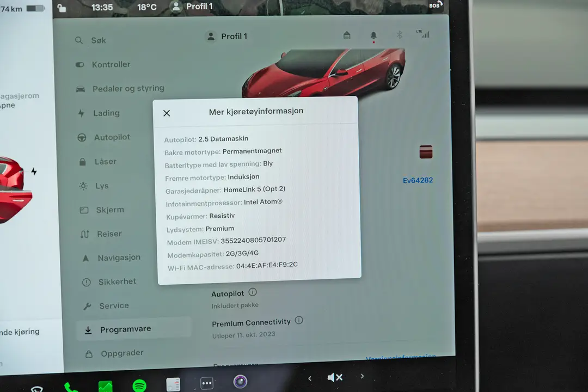Tap the 18°C temperature reading
588x392 pixels.
tap(146, 7)
